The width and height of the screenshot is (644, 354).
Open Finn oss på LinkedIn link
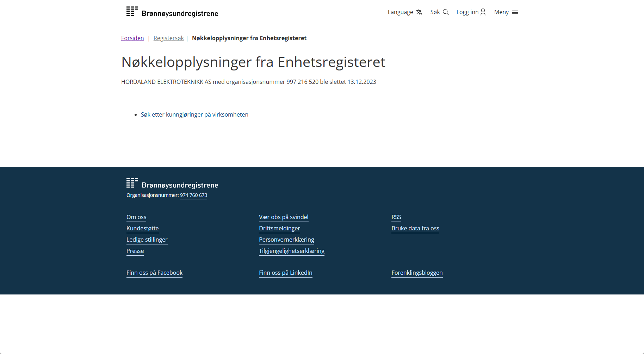286,273
